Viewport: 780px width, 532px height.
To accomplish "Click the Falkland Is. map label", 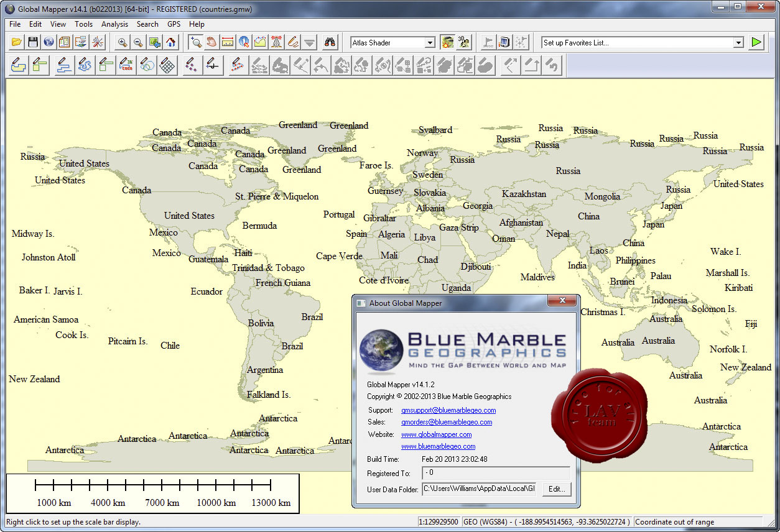I will (x=269, y=395).
